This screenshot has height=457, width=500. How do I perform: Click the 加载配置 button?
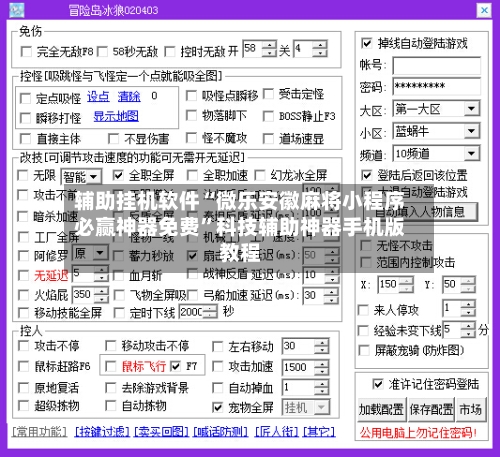click(382, 409)
